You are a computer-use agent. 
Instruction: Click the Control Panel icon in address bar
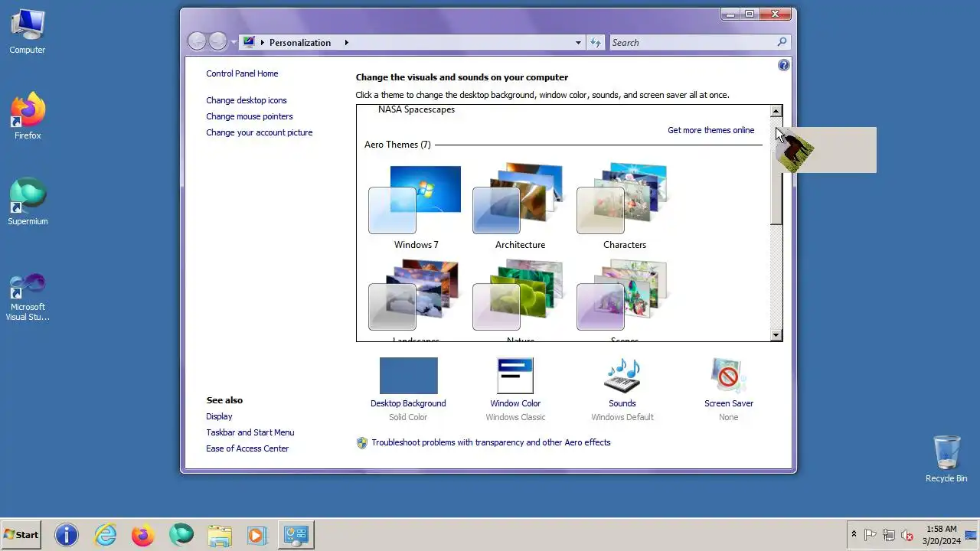(249, 42)
